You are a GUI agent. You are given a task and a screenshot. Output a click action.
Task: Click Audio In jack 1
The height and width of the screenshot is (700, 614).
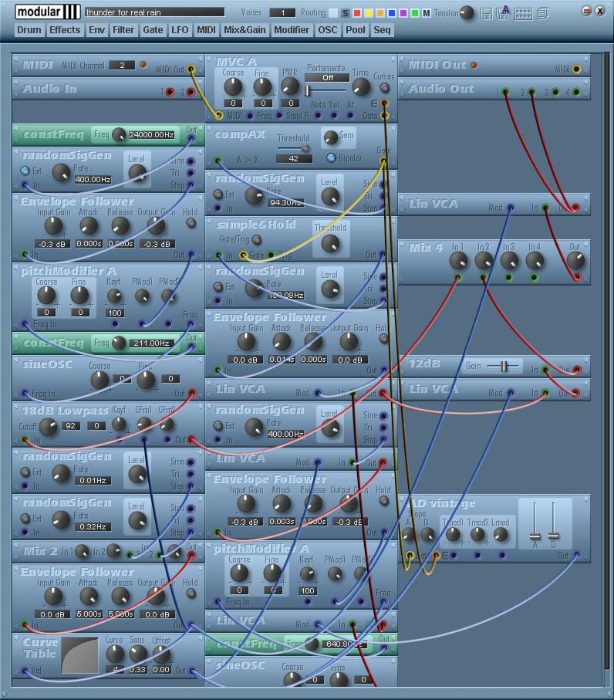click(170, 93)
